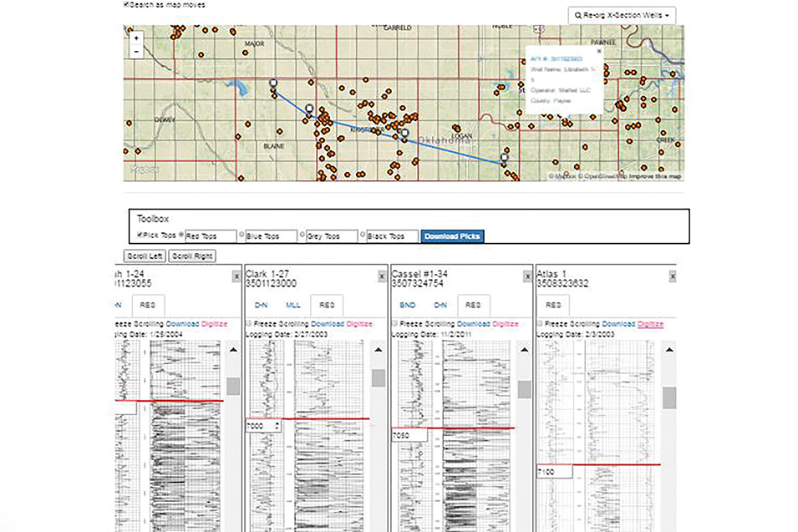
Task: Toggle the Pick Tops checkbox
Action: pyautogui.click(x=140, y=236)
